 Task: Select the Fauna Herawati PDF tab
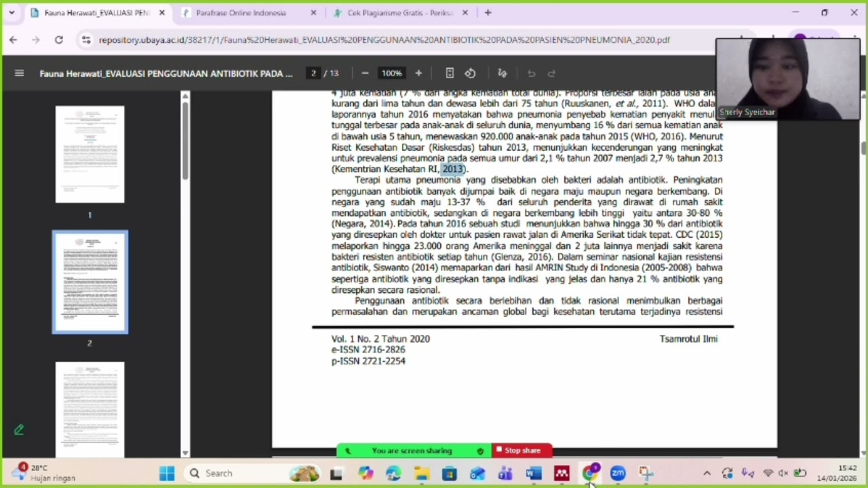pyautogui.click(x=96, y=12)
